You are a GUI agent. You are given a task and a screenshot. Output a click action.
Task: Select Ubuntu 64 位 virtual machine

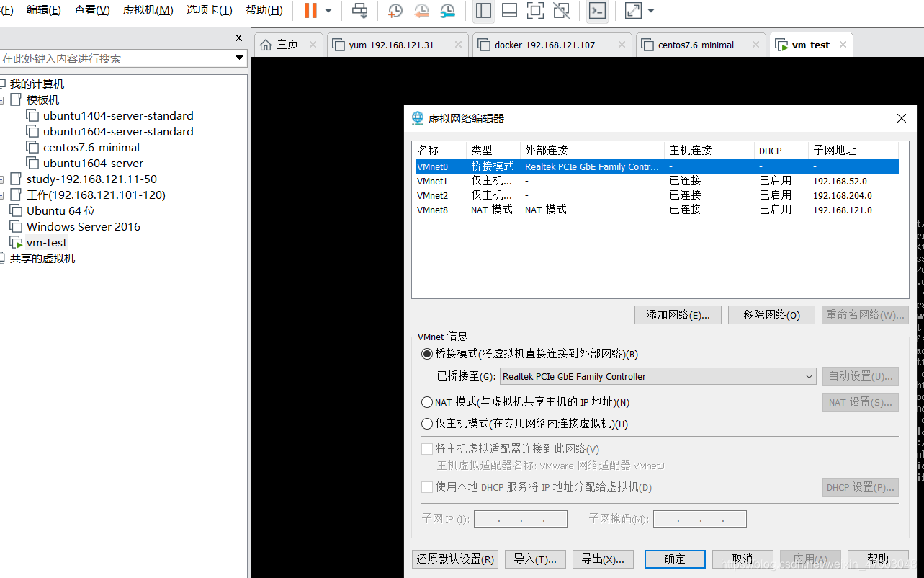click(x=60, y=210)
